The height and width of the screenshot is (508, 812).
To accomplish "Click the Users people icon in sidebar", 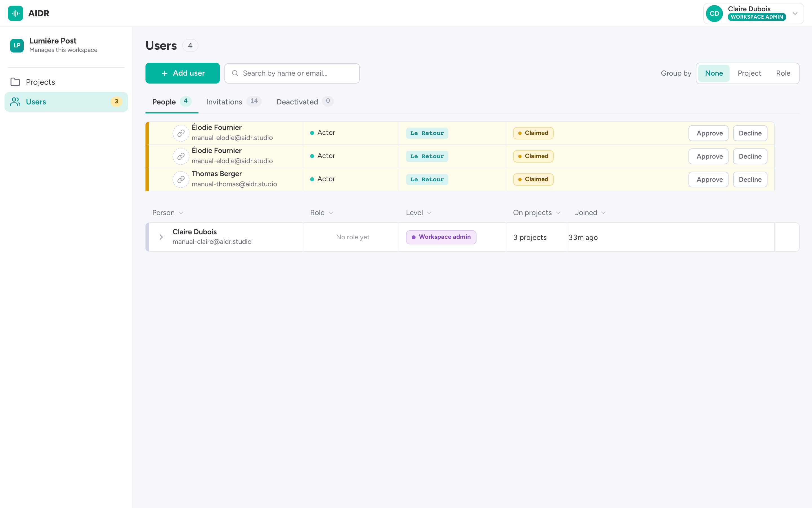I will click(15, 102).
